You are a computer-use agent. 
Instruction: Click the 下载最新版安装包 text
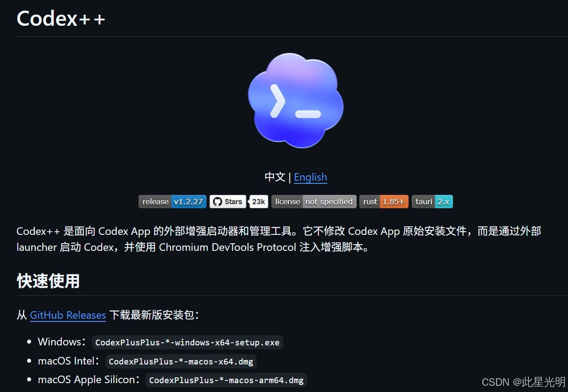pos(152,315)
